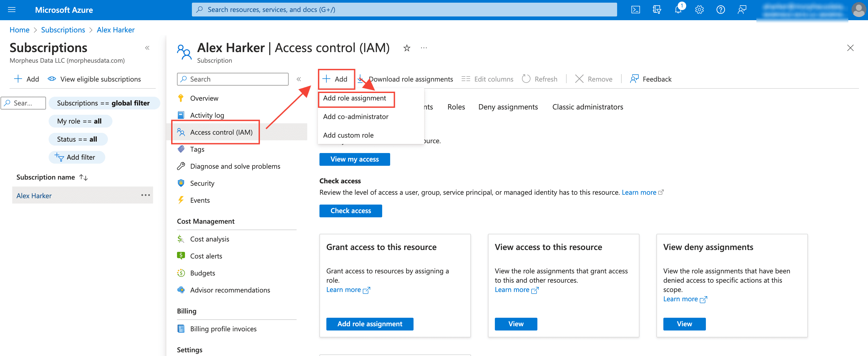Click View eligible subscriptions eye icon
This screenshot has height=356, width=868.
52,79
